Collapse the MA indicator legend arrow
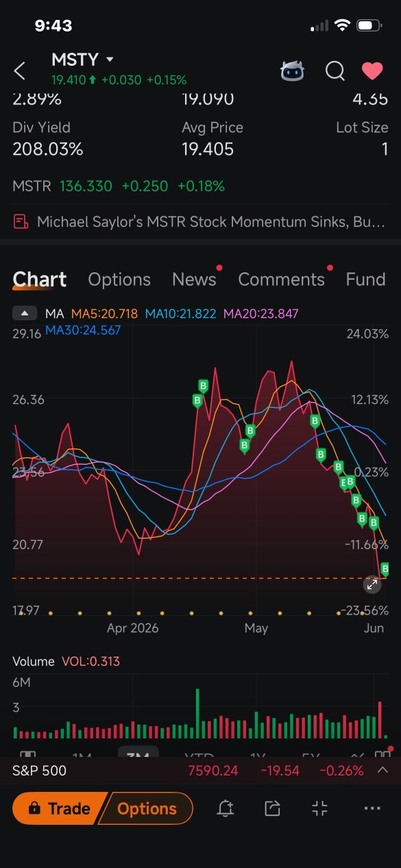401x868 pixels. pyautogui.click(x=25, y=314)
